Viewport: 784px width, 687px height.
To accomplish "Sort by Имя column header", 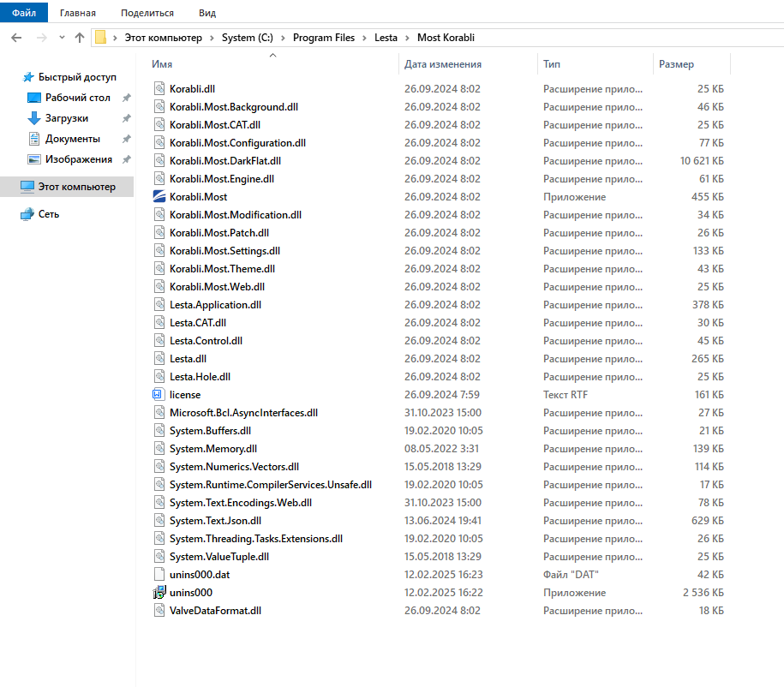I will click(x=161, y=64).
